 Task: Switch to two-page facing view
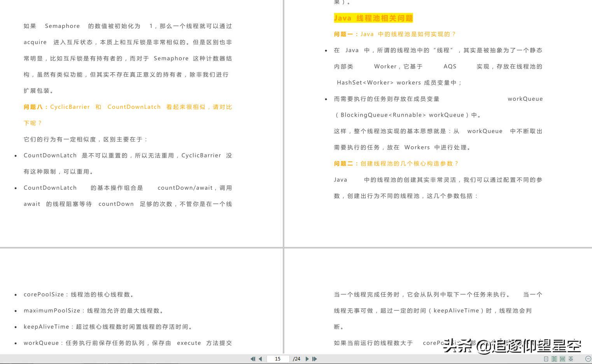[554, 359]
